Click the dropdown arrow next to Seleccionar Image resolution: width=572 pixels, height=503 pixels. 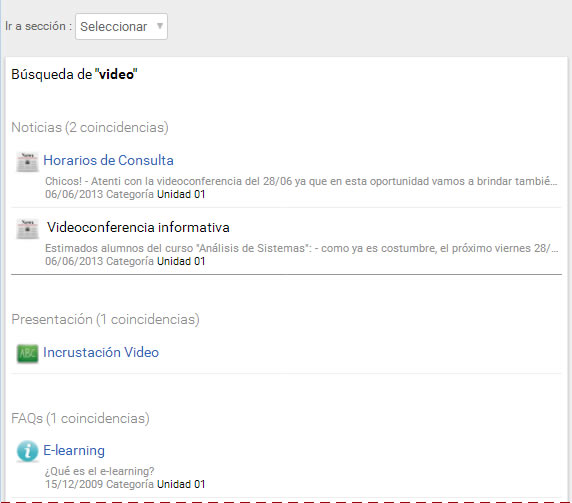159,26
